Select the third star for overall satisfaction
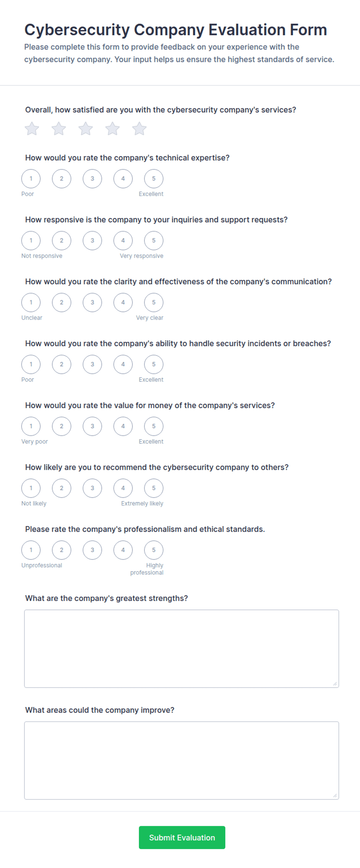 pyautogui.click(x=86, y=129)
